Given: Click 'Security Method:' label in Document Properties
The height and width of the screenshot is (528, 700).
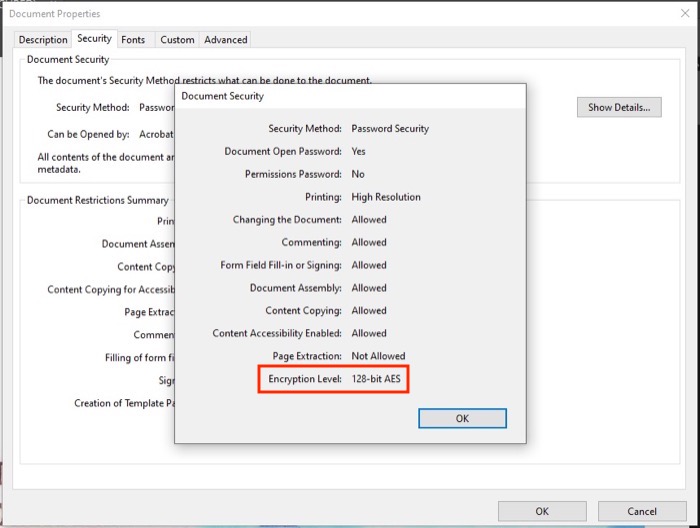Looking at the screenshot, I should [x=93, y=108].
